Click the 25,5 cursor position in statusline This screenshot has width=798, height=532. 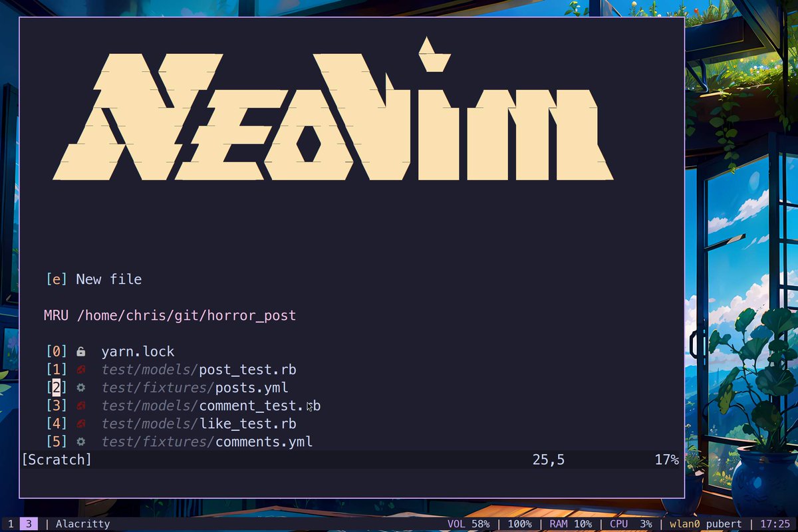click(548, 460)
